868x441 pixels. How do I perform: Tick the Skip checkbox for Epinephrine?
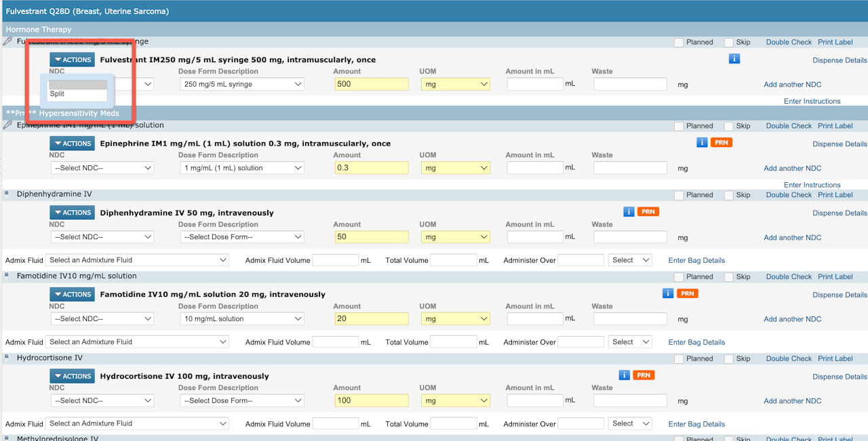(x=729, y=127)
